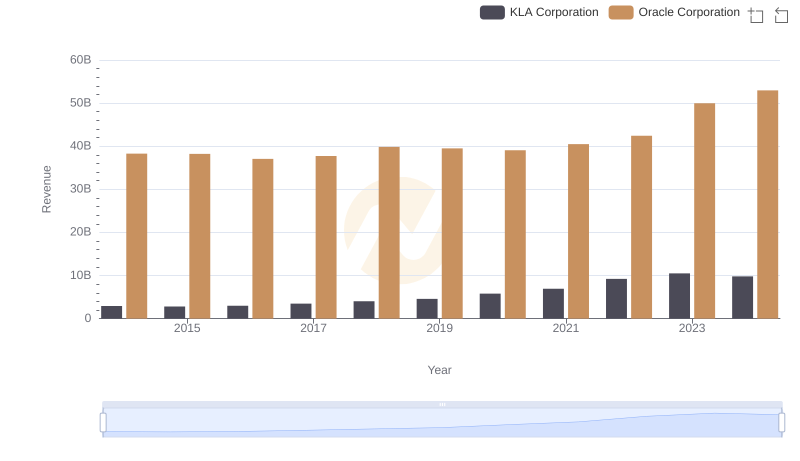Click the 2023 x-axis label

692,328
